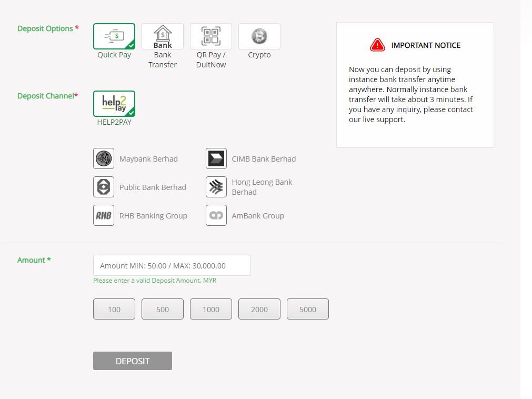Choose the Bank Transfer deposit option
The width and height of the screenshot is (532, 399).
163,36
